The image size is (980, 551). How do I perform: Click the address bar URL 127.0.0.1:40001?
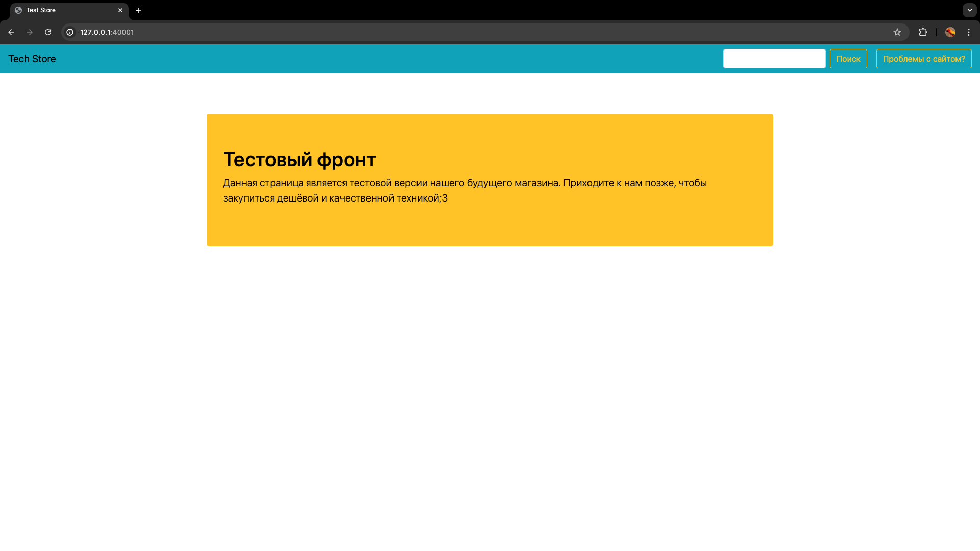coord(107,32)
